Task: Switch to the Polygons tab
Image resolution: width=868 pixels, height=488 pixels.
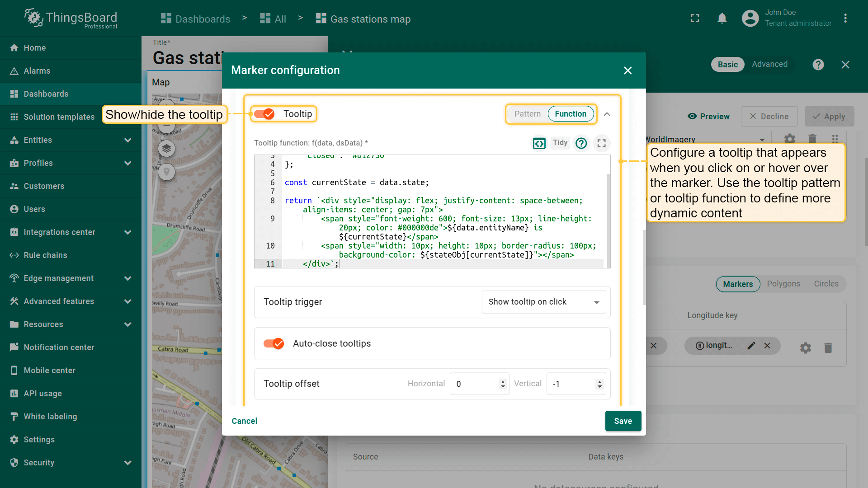Action: [x=783, y=284]
